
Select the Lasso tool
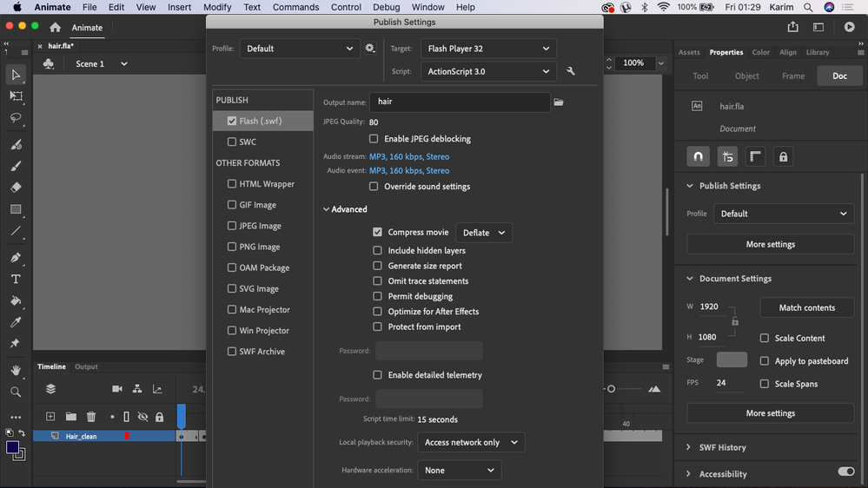tap(16, 118)
